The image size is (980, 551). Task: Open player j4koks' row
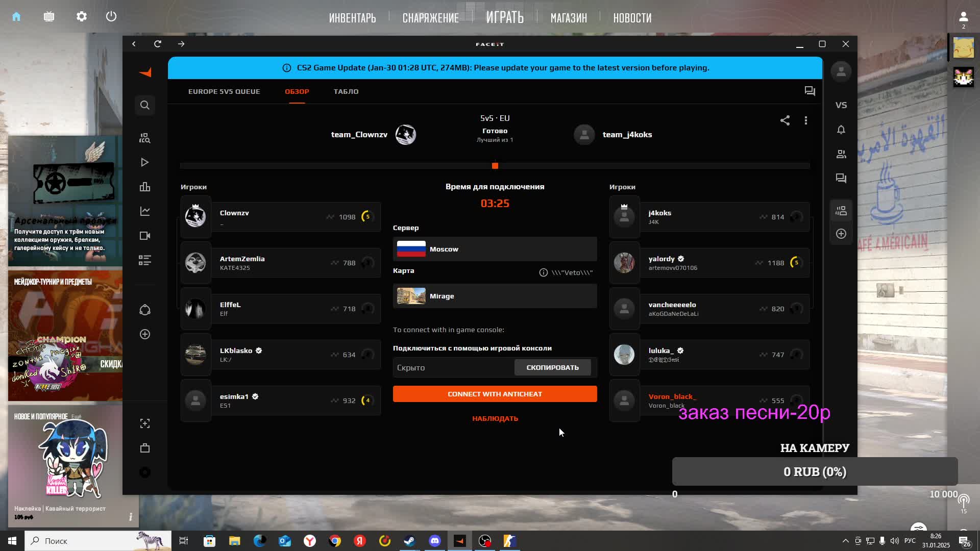click(x=709, y=217)
